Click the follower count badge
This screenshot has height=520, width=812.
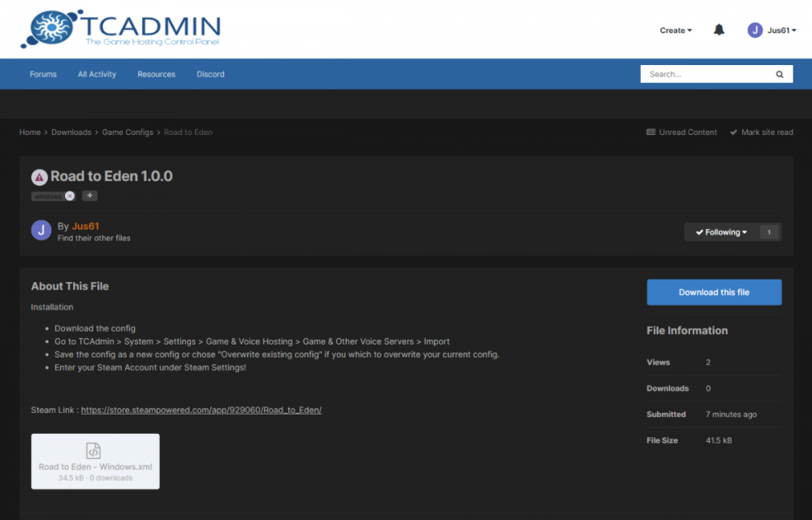(768, 232)
